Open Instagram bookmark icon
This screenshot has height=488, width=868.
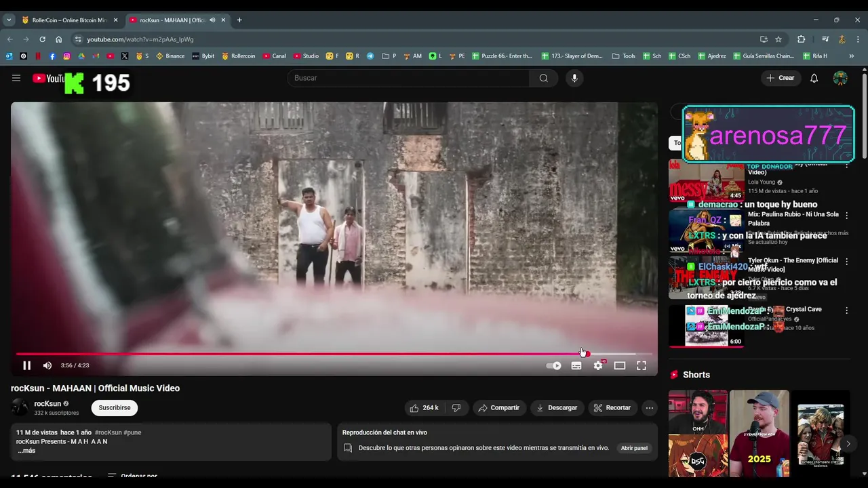pyautogui.click(x=67, y=56)
